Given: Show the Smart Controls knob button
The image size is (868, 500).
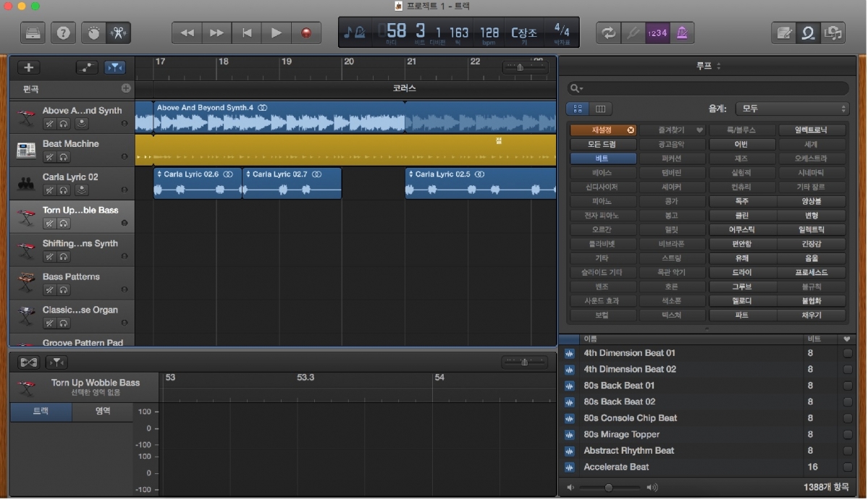Looking at the screenshot, I should [x=93, y=33].
